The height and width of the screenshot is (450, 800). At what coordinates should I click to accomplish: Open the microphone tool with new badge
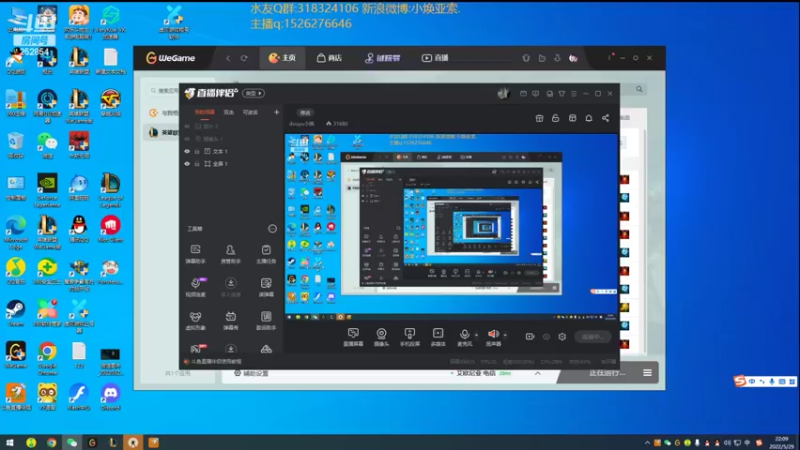196,287
